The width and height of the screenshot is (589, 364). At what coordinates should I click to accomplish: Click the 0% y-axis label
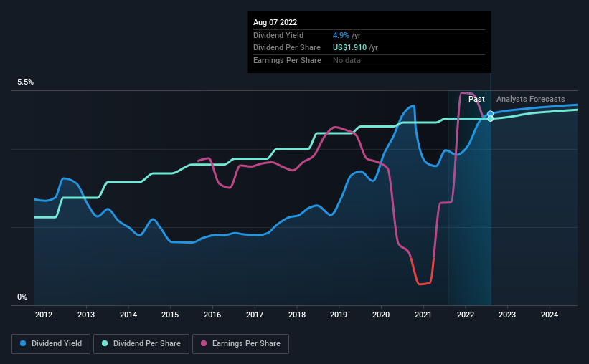22,297
